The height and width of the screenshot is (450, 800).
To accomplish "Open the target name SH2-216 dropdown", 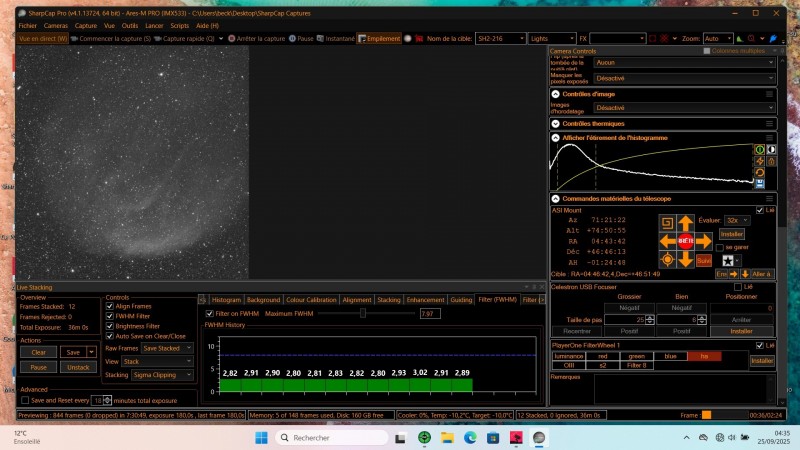I will click(500, 39).
